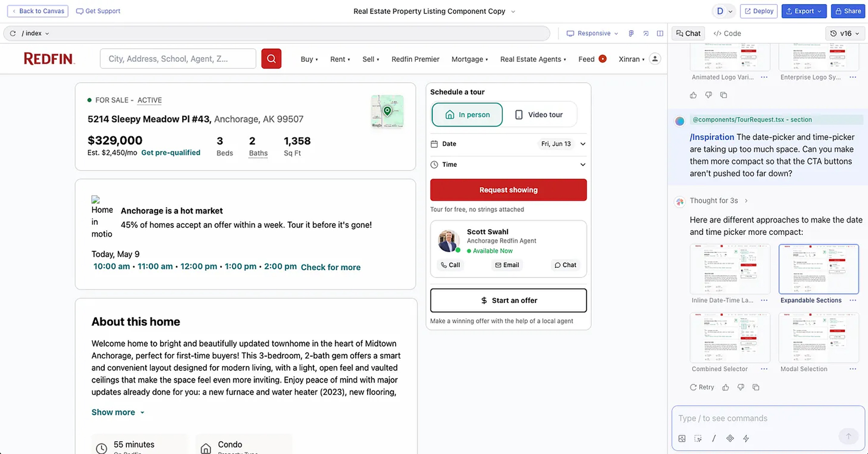Click the split-panel layout icon

point(660,33)
